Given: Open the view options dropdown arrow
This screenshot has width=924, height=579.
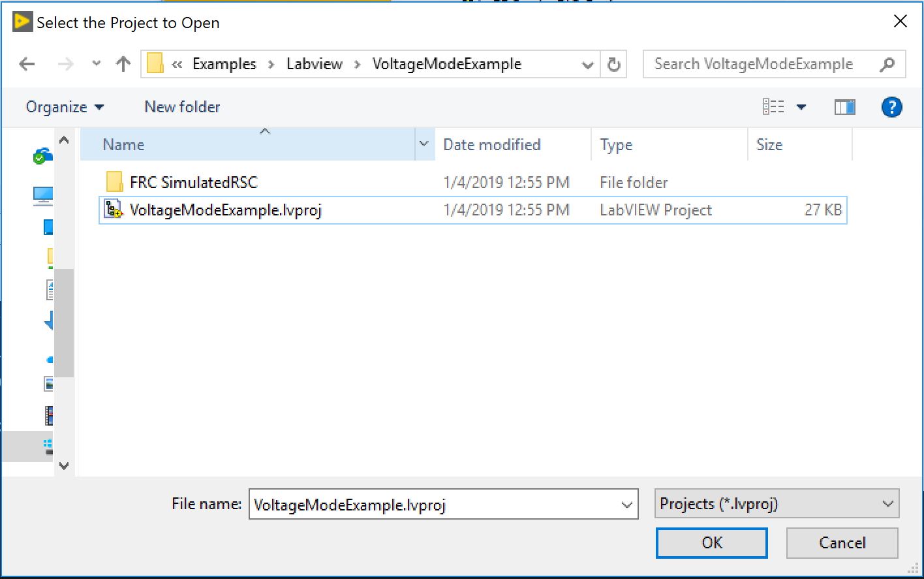Looking at the screenshot, I should click(x=801, y=107).
